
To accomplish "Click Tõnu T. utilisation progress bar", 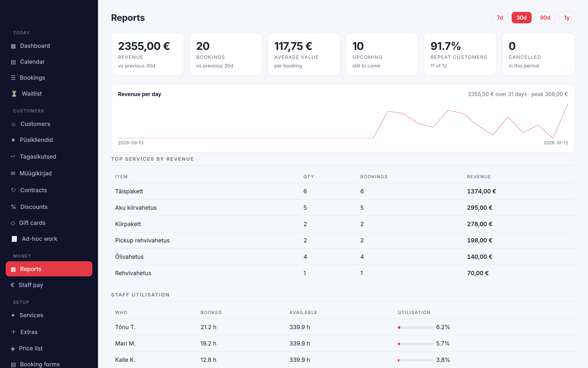I will pos(416,327).
